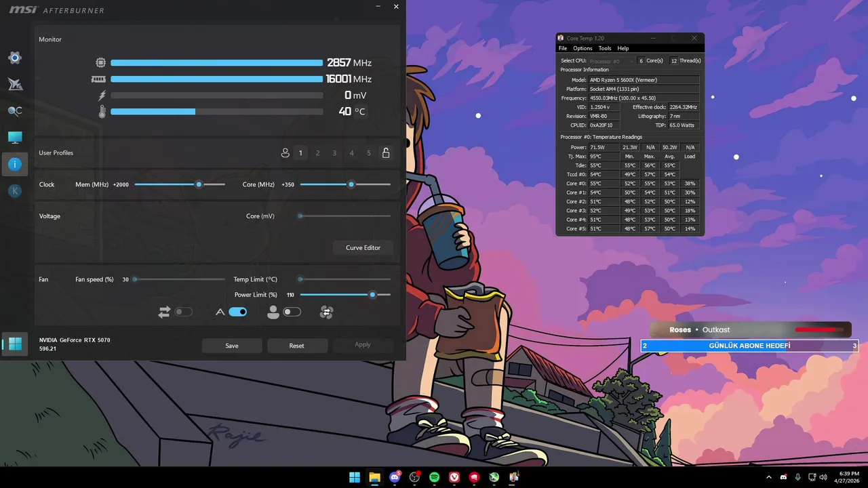Click the Apply button

pyautogui.click(x=363, y=345)
